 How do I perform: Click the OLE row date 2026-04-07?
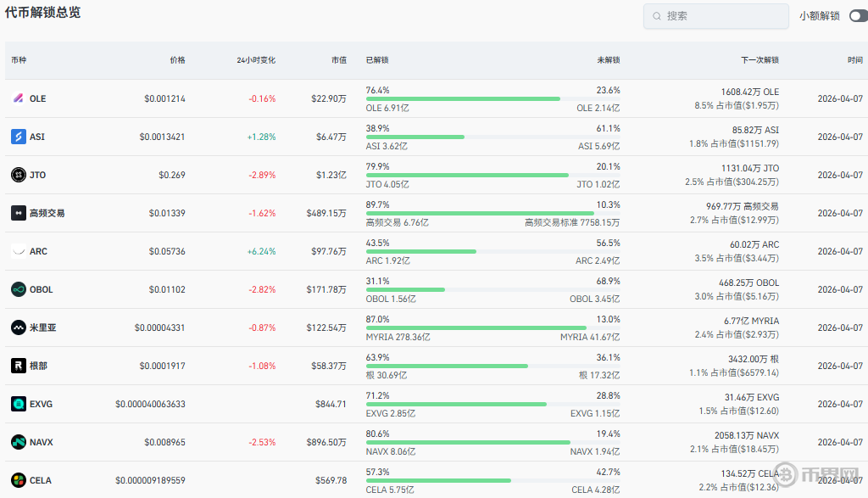click(x=840, y=98)
